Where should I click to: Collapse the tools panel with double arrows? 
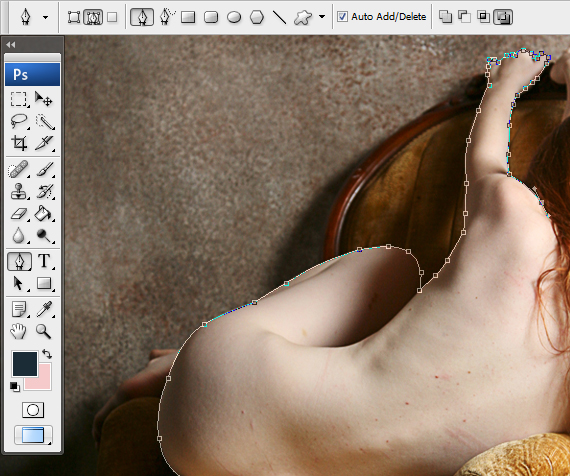[11, 45]
